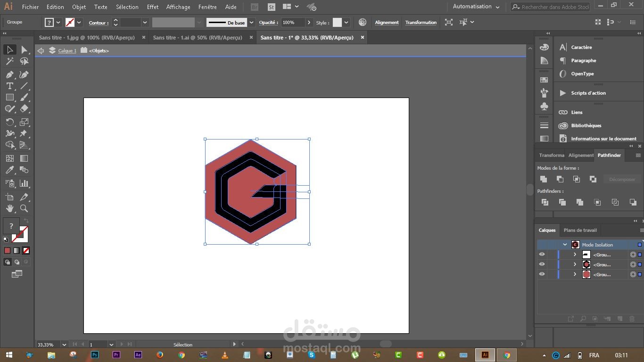Click the Transformation button in control bar
Image resolution: width=644 pixels, height=362 pixels.
coord(421,23)
